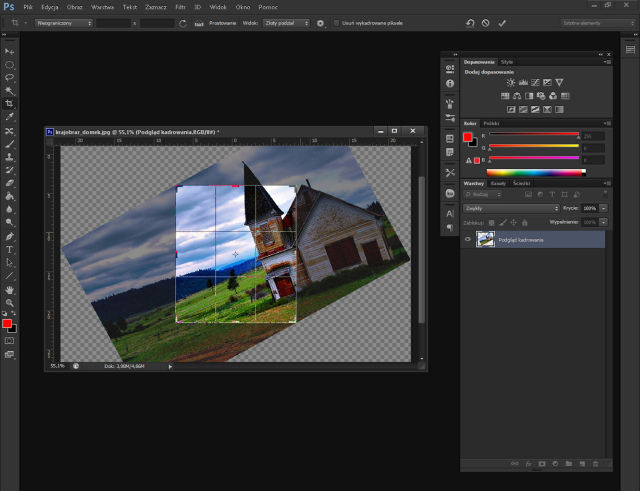Viewport: 640px width, 491px height.
Task: Delete the layer with trash icon
Action: (596, 464)
